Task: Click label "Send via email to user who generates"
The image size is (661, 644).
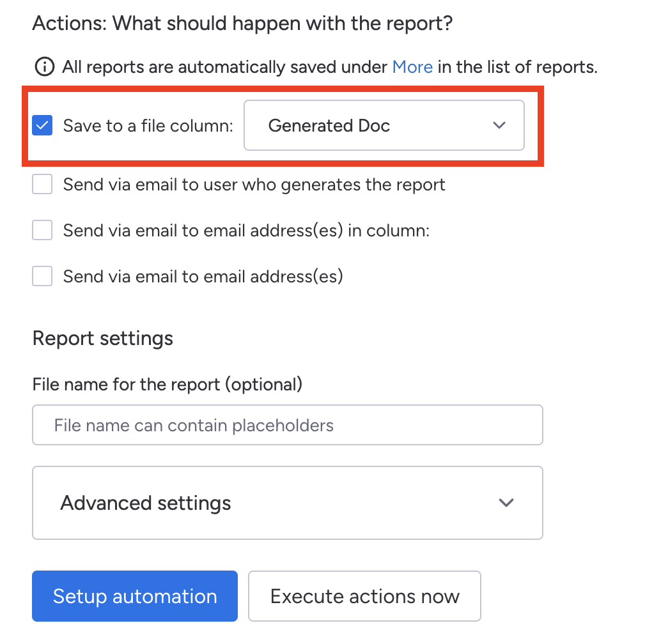Action: click(x=254, y=185)
